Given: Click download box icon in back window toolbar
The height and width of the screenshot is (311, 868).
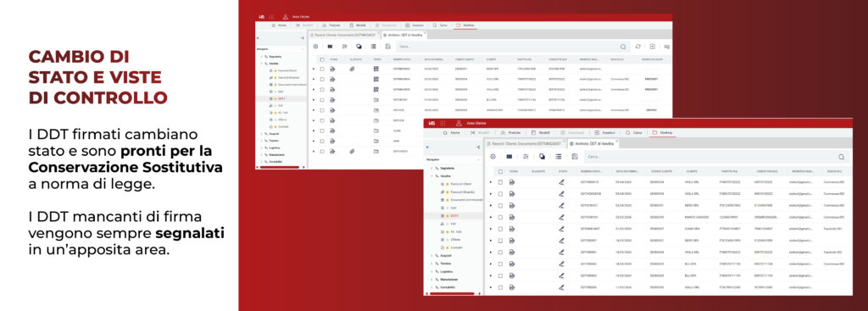Looking at the screenshot, I should click(653, 47).
